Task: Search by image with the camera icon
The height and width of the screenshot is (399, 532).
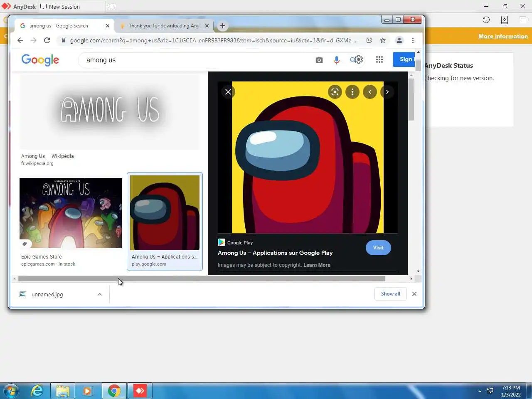Action: point(319,60)
